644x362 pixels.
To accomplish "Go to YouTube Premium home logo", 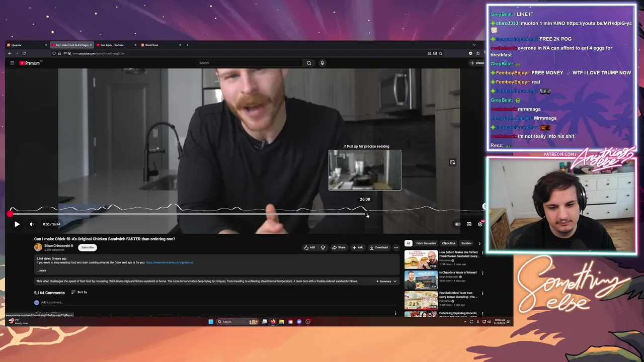I will coord(30,63).
